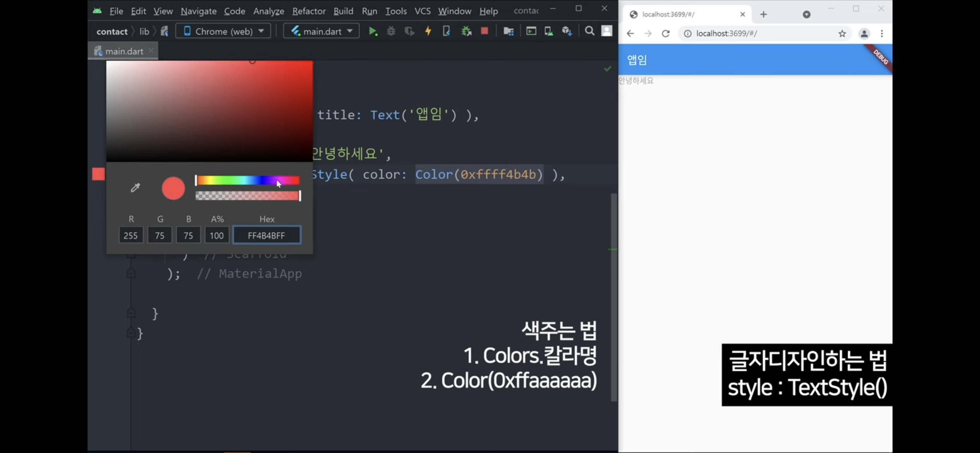980x453 pixels.
Task: Open the View menu
Action: click(163, 11)
